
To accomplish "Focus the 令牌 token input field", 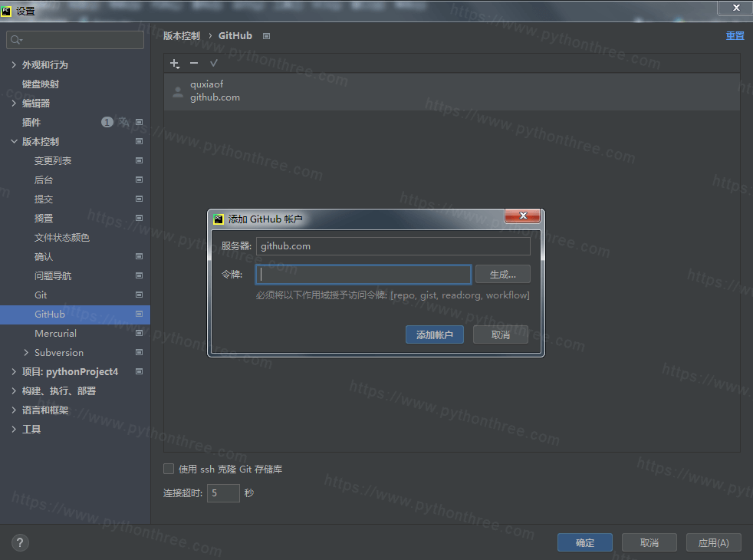I will click(363, 274).
